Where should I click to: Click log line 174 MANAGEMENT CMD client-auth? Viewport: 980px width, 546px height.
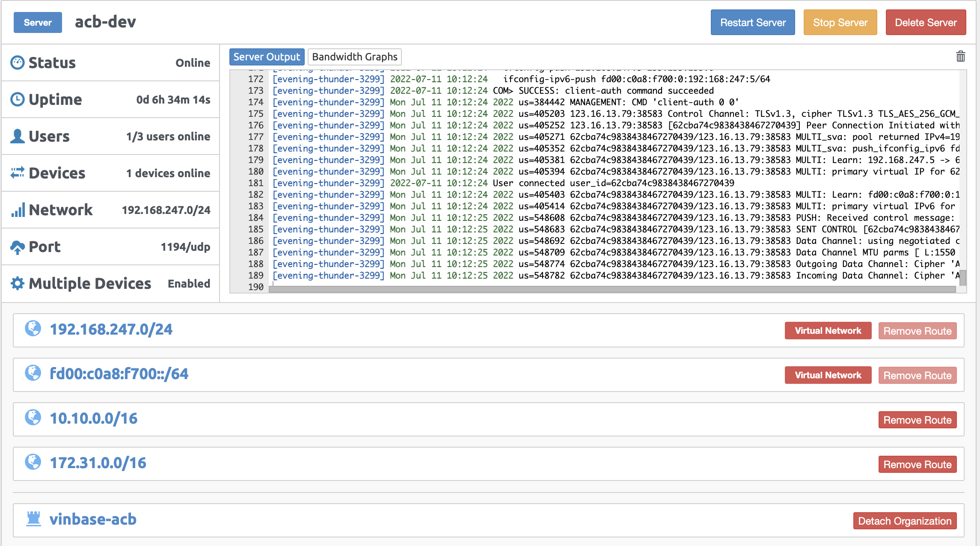point(506,102)
